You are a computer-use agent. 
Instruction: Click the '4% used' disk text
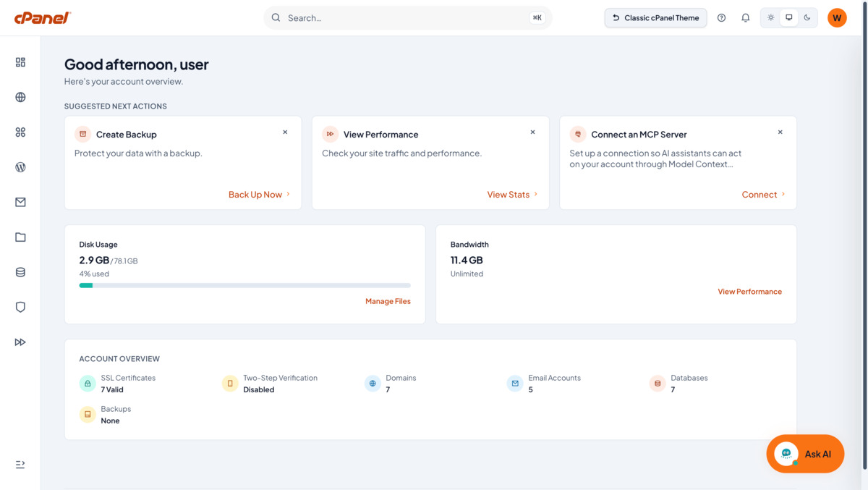[x=94, y=274]
